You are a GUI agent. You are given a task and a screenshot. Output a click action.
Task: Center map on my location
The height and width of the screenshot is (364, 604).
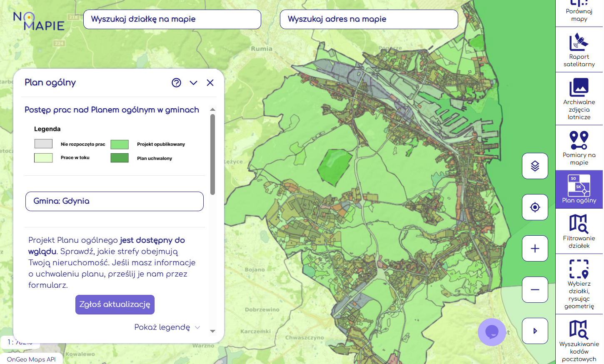point(535,207)
